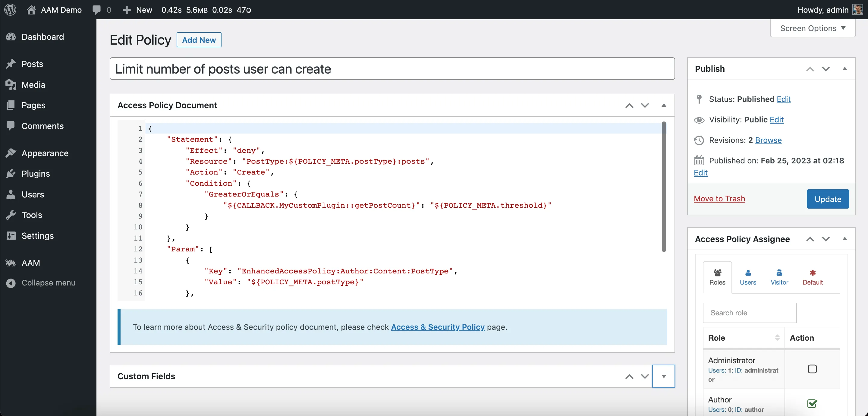Move Access Policy Document panel down
This screenshot has height=416, width=868.
coord(645,105)
